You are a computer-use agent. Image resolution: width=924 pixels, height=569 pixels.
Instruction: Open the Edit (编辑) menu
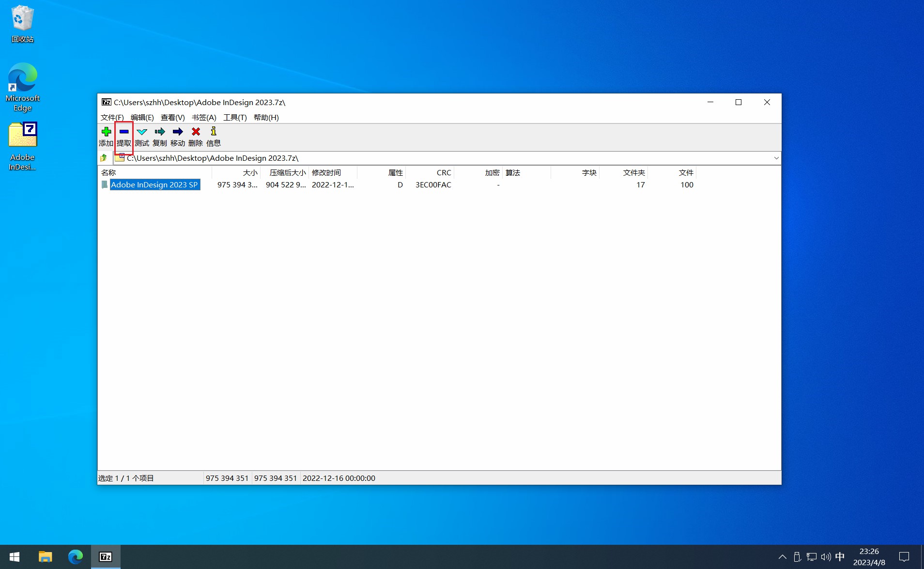142,118
